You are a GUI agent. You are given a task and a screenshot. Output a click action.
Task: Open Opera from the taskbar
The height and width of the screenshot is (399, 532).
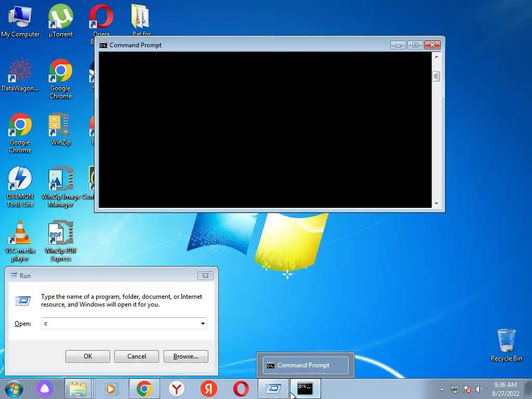(x=241, y=389)
